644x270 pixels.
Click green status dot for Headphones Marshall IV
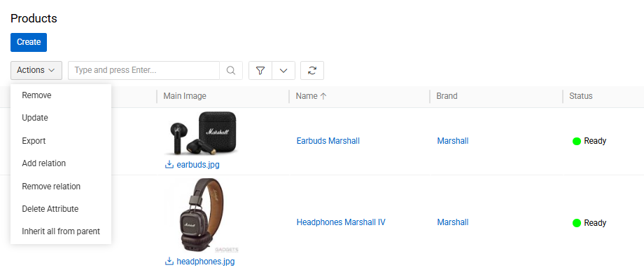[577, 223]
